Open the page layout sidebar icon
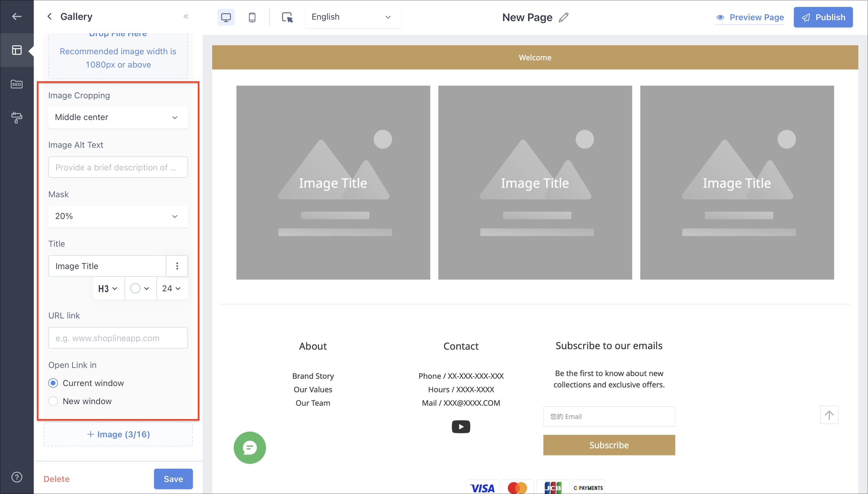This screenshot has height=494, width=868. pos(17,50)
